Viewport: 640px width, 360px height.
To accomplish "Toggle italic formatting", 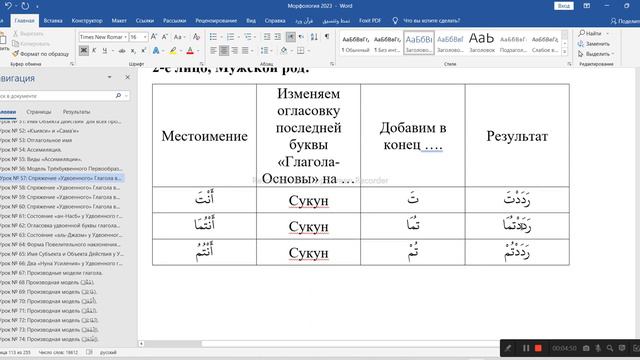I will [94, 51].
